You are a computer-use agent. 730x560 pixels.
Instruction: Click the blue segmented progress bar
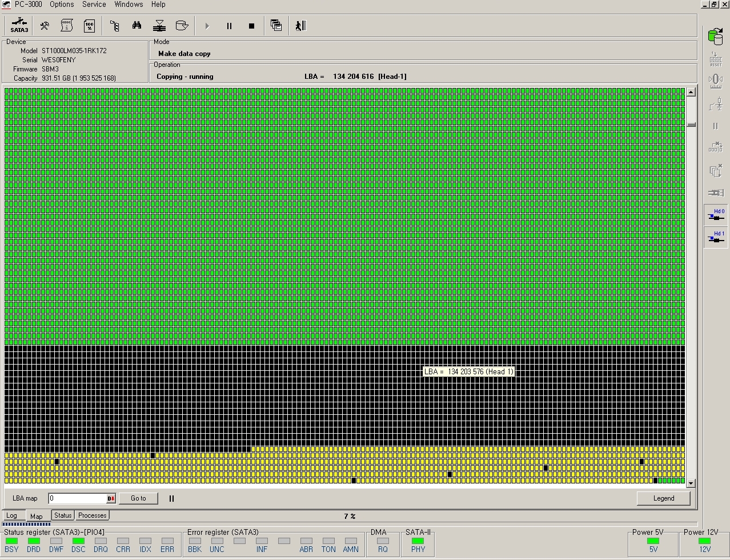(x=27, y=524)
